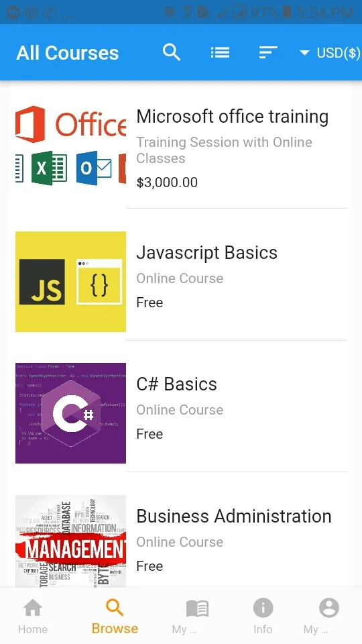
Task: Open the profile account icon tab
Action: pyautogui.click(x=328, y=608)
